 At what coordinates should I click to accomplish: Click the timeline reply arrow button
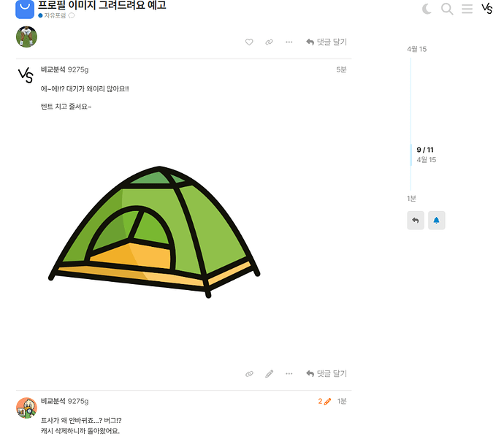416,221
